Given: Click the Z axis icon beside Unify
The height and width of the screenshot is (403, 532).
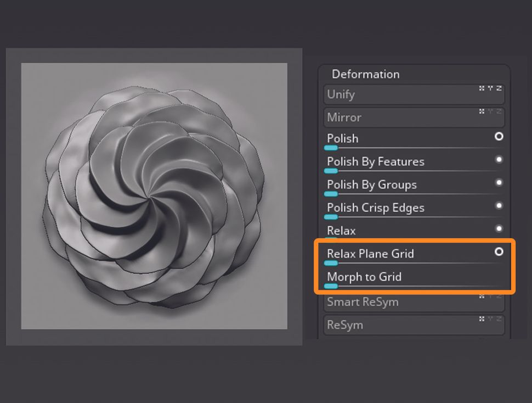Looking at the screenshot, I should click(x=499, y=88).
